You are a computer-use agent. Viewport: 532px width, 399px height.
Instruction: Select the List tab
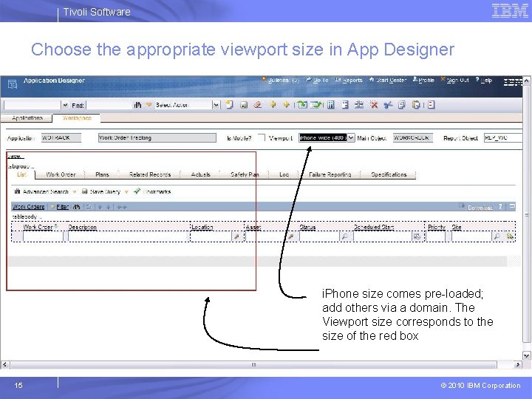21,174
